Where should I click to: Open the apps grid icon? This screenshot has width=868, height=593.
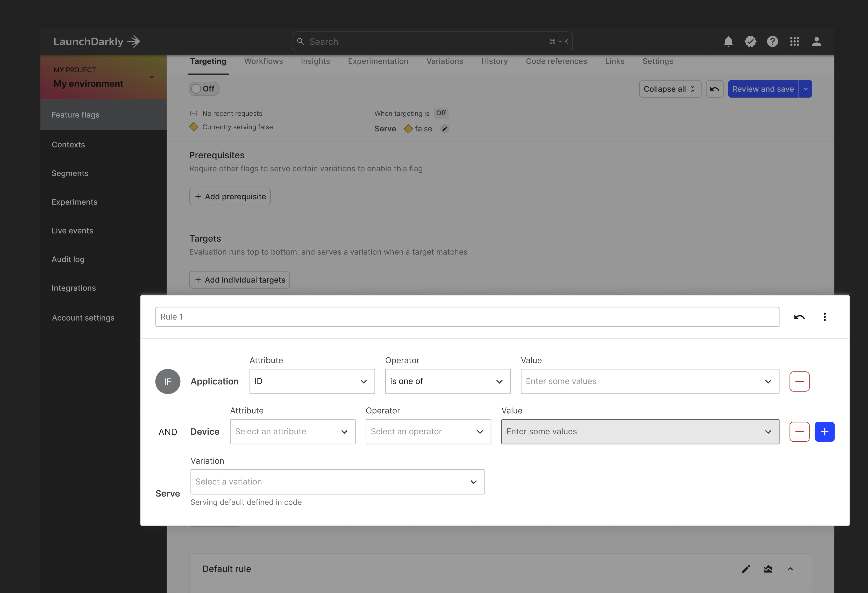795,41
